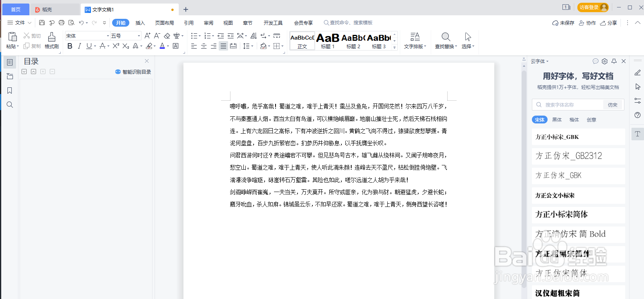644x299 pixels.
Task: Expand all outline levels in 目录 pane
Action: click(24, 72)
